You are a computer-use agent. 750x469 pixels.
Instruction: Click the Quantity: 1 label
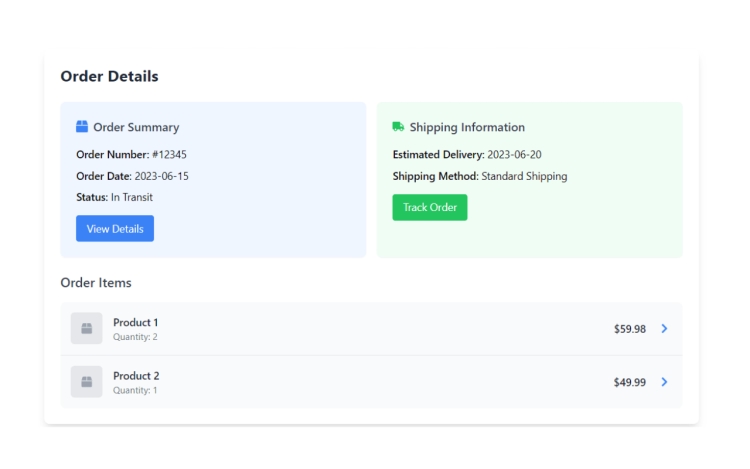point(135,391)
